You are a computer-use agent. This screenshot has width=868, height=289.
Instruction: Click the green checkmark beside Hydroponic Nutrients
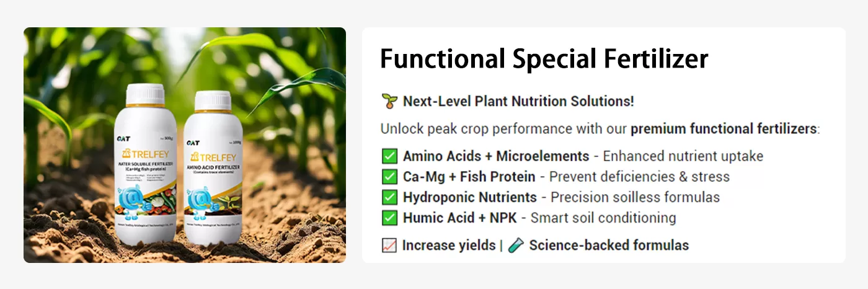[389, 197]
